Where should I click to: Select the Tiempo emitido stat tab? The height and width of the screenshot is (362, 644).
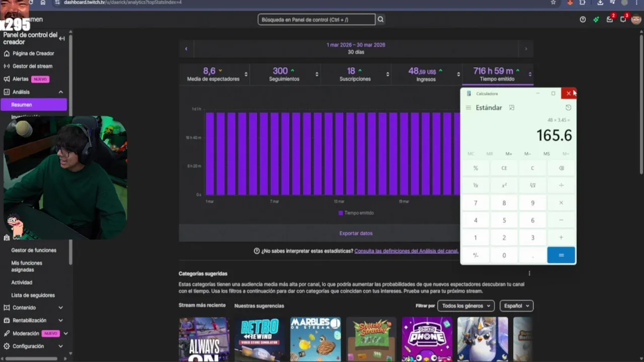point(497,74)
